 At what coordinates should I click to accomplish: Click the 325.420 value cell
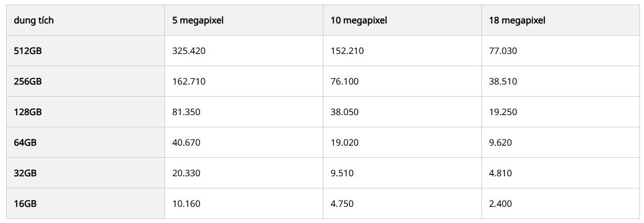(x=189, y=51)
